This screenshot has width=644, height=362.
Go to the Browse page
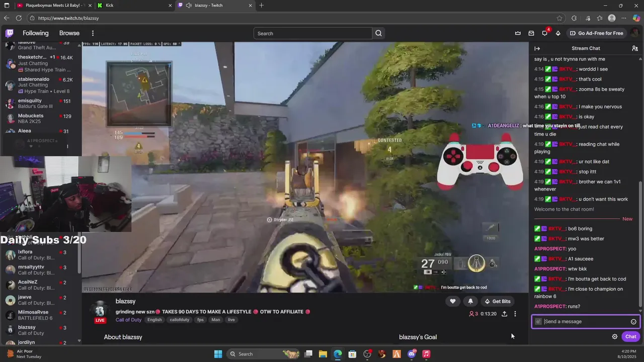(x=69, y=33)
